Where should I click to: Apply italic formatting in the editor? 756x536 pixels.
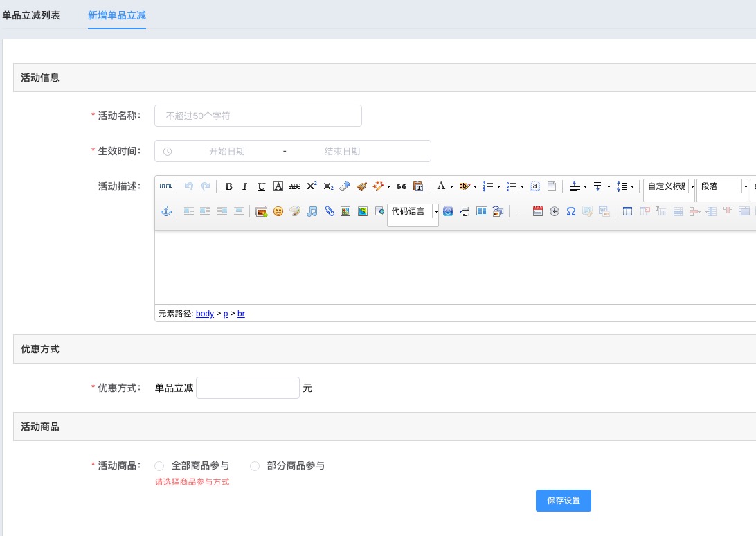[x=245, y=187]
